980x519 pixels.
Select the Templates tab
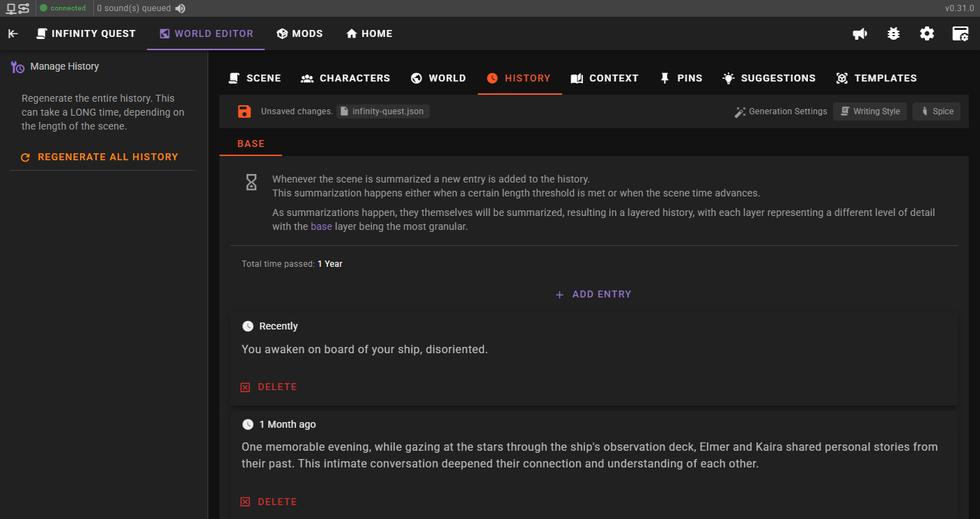pyautogui.click(x=876, y=78)
